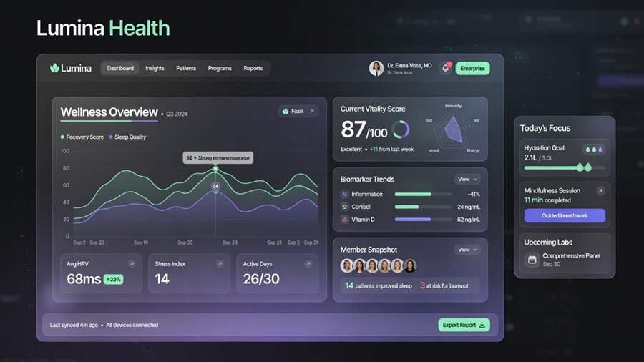Switch to the Dashboard tab
This screenshot has height=362, width=644.
tap(120, 68)
